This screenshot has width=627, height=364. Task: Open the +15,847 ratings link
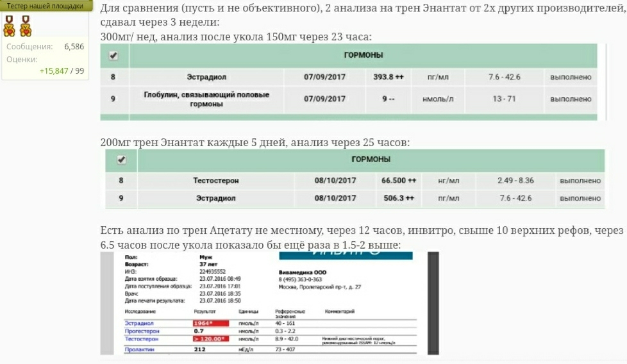coord(54,70)
